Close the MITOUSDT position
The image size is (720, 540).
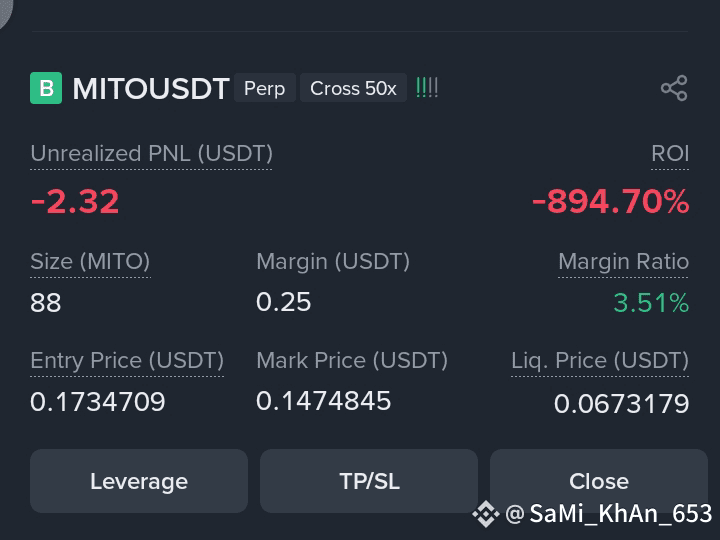coord(599,481)
